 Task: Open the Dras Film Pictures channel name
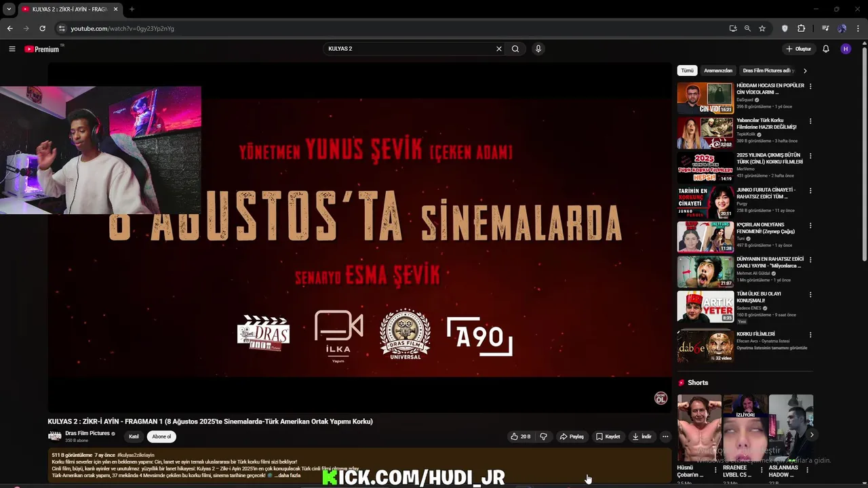(87, 433)
